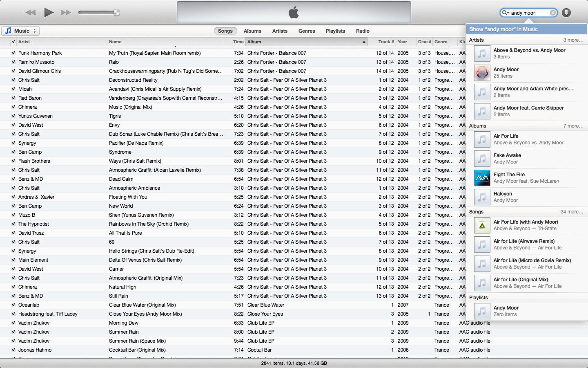Switch to the Artists tab

click(280, 31)
